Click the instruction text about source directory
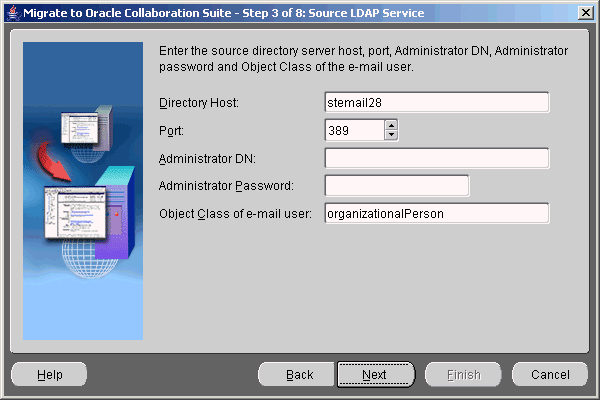Image resolution: width=600 pixels, height=400 pixels. [363, 59]
